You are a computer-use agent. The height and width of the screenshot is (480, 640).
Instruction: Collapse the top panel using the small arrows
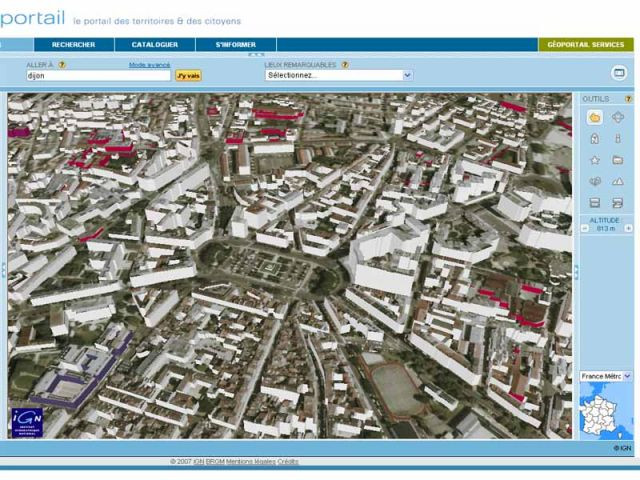coord(256,54)
